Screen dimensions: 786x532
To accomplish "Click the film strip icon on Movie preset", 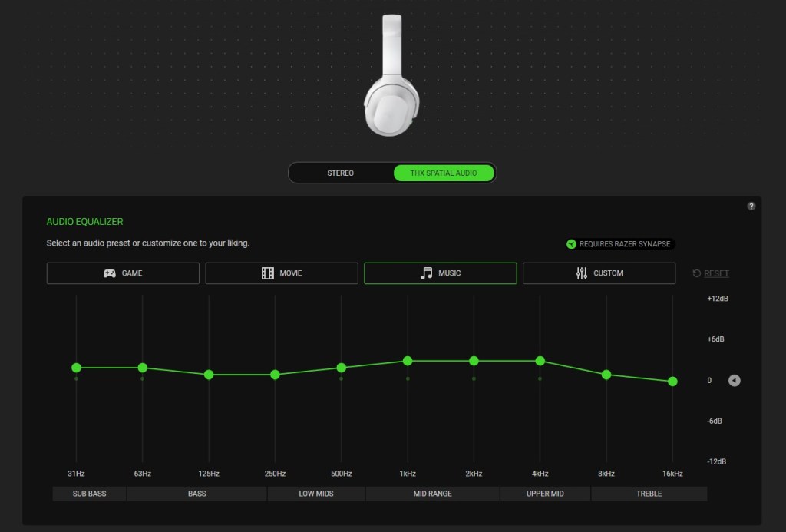I will point(267,273).
